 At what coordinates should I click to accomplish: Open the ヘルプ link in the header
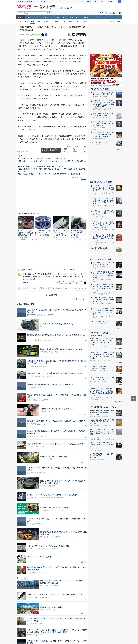click(x=94, y=2)
